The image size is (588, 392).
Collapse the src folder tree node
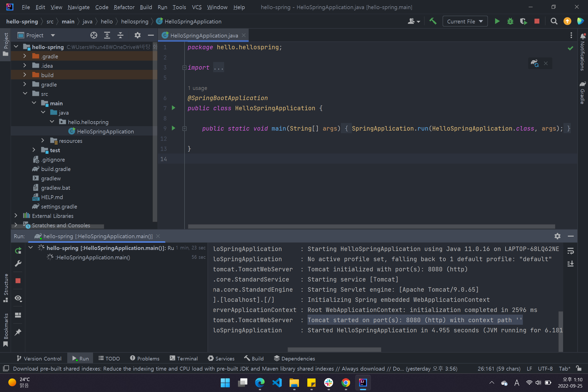(x=25, y=94)
